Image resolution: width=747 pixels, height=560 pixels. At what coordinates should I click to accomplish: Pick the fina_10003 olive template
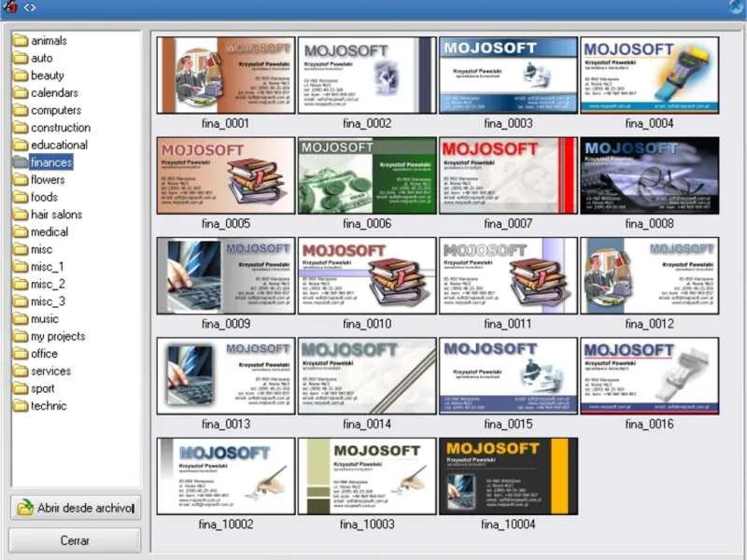(x=367, y=476)
